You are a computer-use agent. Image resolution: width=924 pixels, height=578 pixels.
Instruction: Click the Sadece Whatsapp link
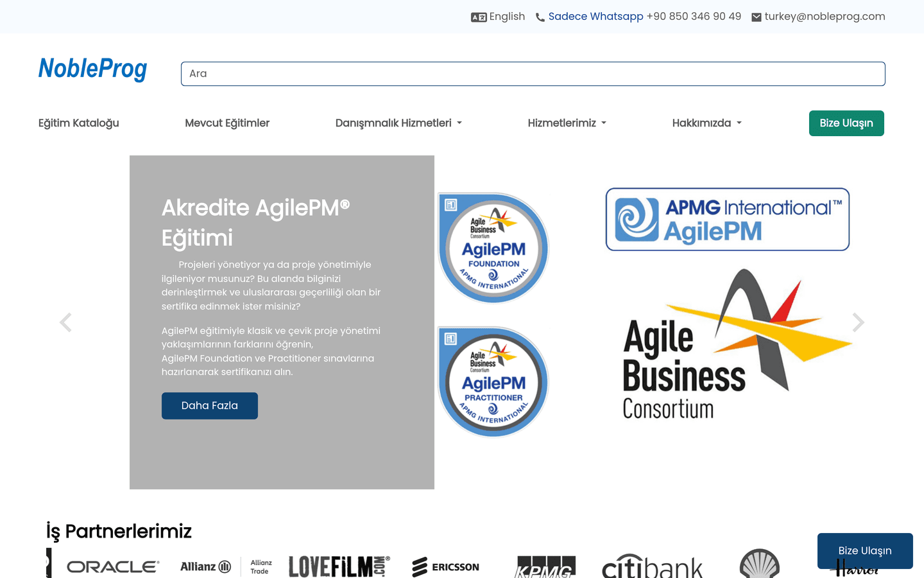(x=595, y=17)
